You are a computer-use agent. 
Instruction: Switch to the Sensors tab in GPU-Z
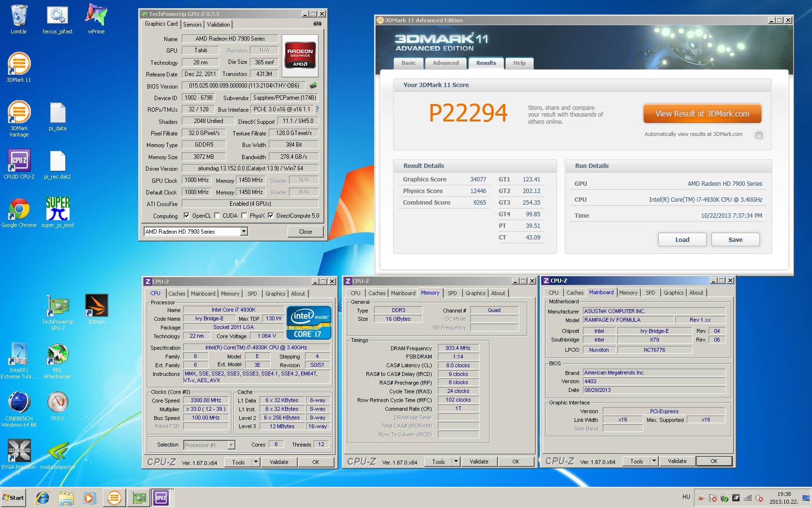(x=192, y=25)
